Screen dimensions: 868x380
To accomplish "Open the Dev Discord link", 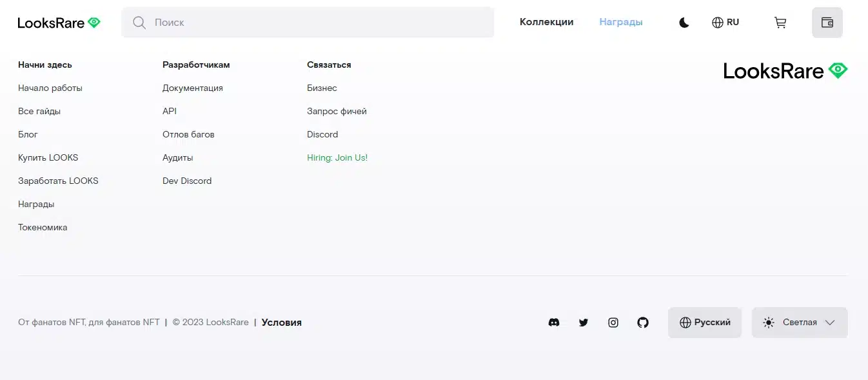I will pyautogui.click(x=187, y=181).
